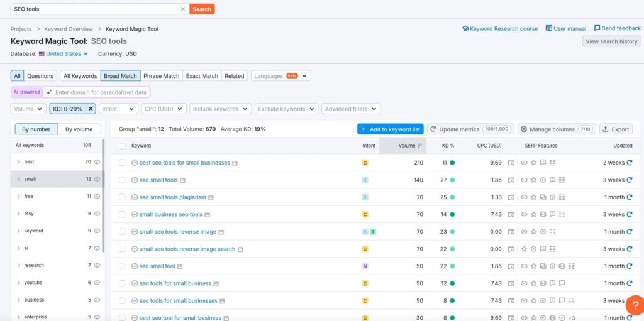Refresh the 'seo small tools' row metrics
The height and width of the screenshot is (321, 644).
(629, 180)
